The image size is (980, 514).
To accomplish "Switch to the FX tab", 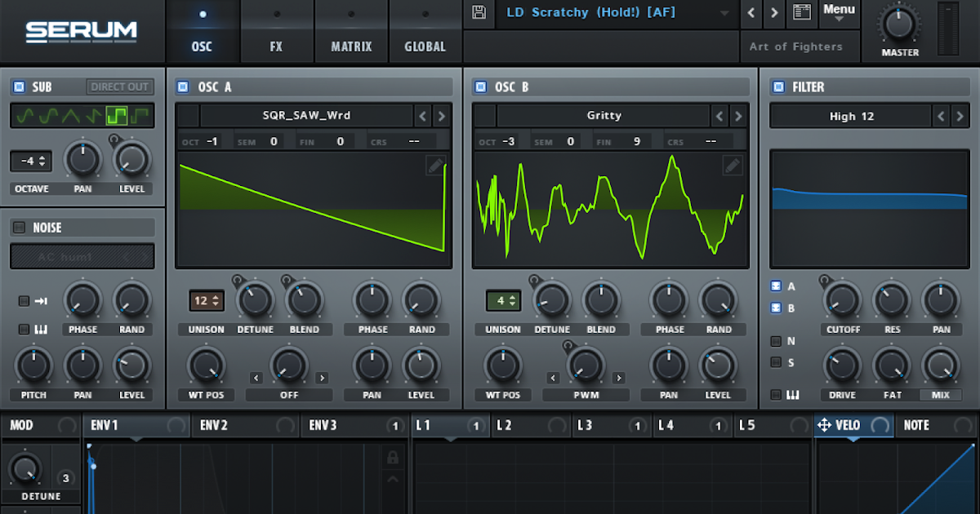I will 276,32.
